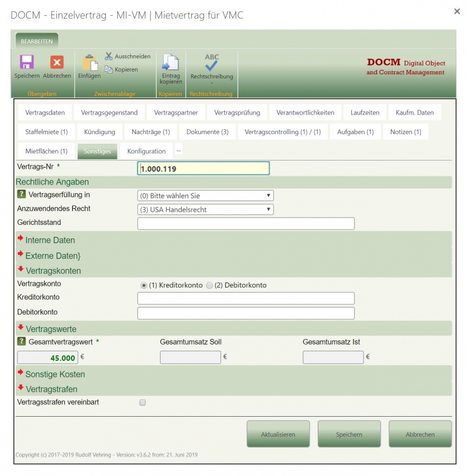Click help icon beside Vertragserfüllung in
Screen dimensions: 467x476
point(21,195)
